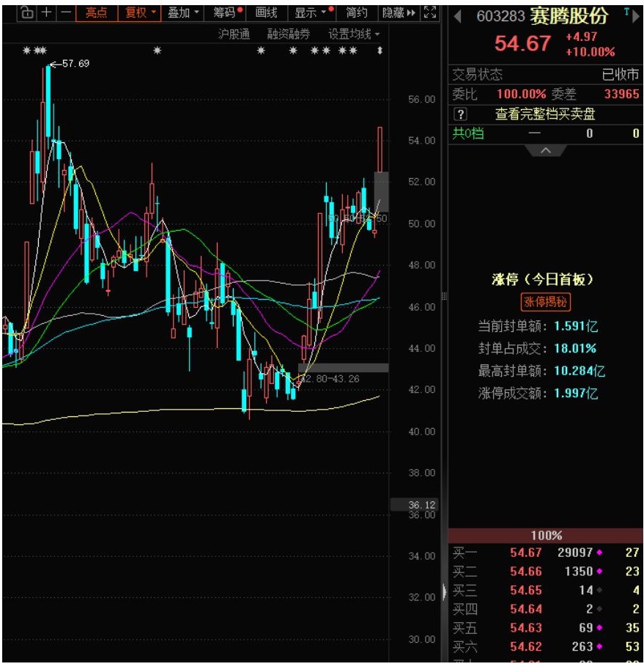Image resolution: width=644 pixels, height=672 pixels.
Task: Click pink diamond icon in 买五 row
Action: [x=599, y=628]
